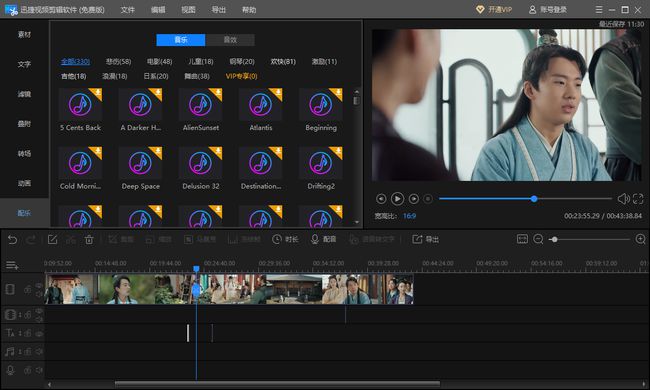Adjust the timeline zoom slider
This screenshot has width=650, height=390.
589,239
